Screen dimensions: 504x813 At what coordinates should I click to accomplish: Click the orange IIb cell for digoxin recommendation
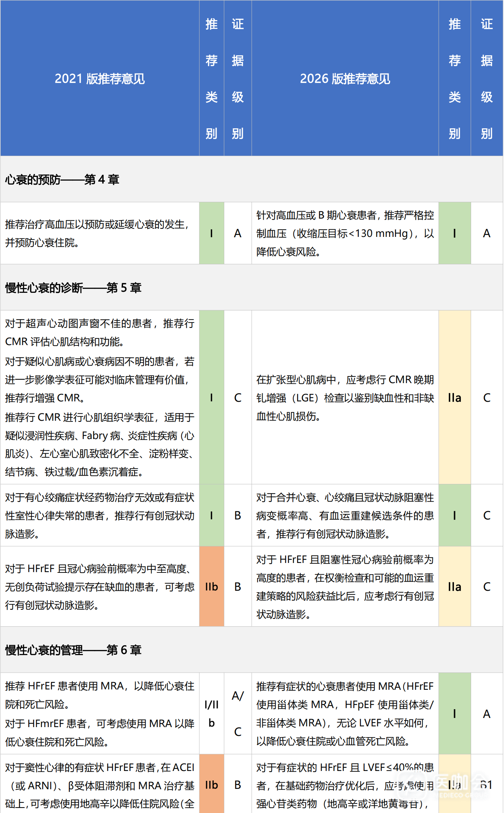[211, 784]
